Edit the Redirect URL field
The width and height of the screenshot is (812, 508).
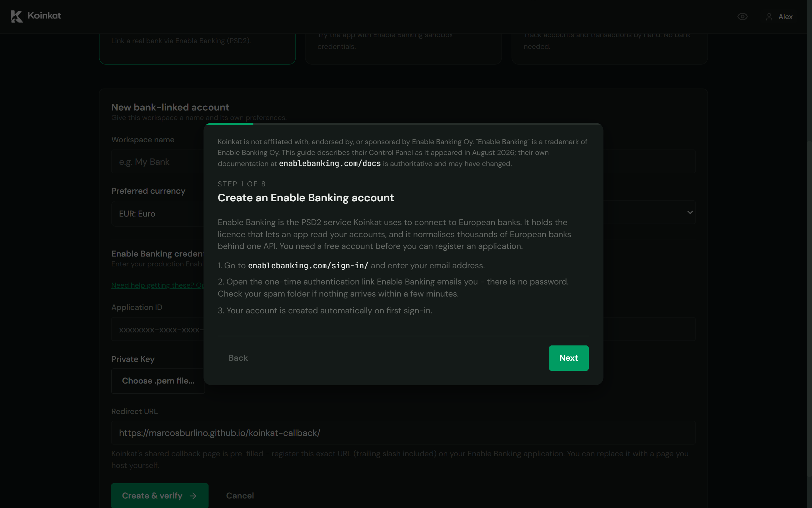(403, 433)
